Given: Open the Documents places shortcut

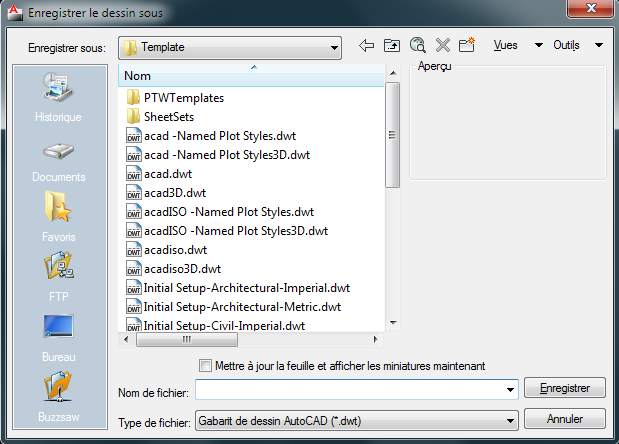Looking at the screenshot, I should (58, 162).
